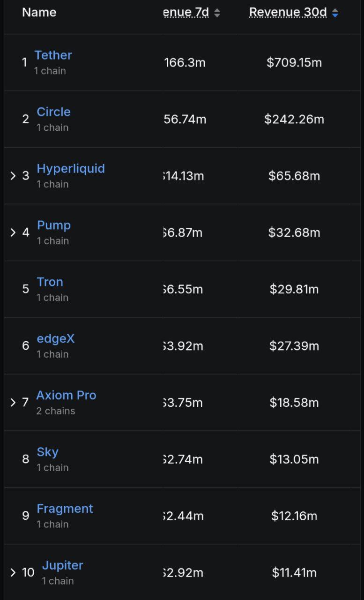Open the Fragment protocol page
This screenshot has height=600, width=364.
pos(65,509)
